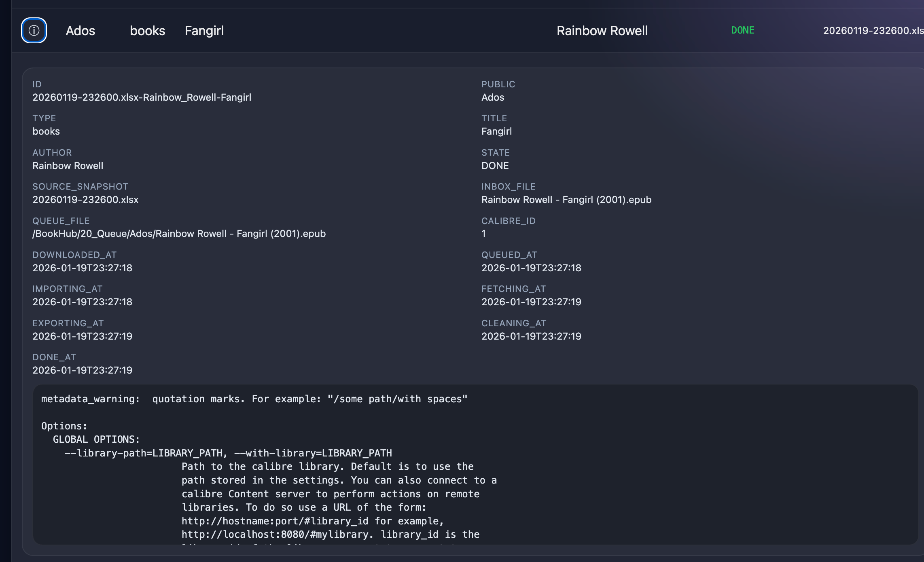Viewport: 924px width, 562px height.
Task: Click the FETCHING_AT timestamp value
Action: tap(531, 302)
